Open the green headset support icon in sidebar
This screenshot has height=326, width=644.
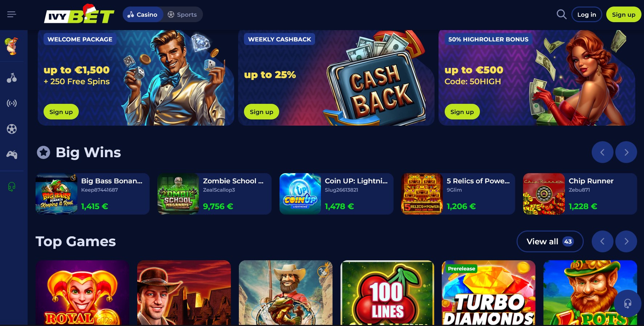[12, 187]
